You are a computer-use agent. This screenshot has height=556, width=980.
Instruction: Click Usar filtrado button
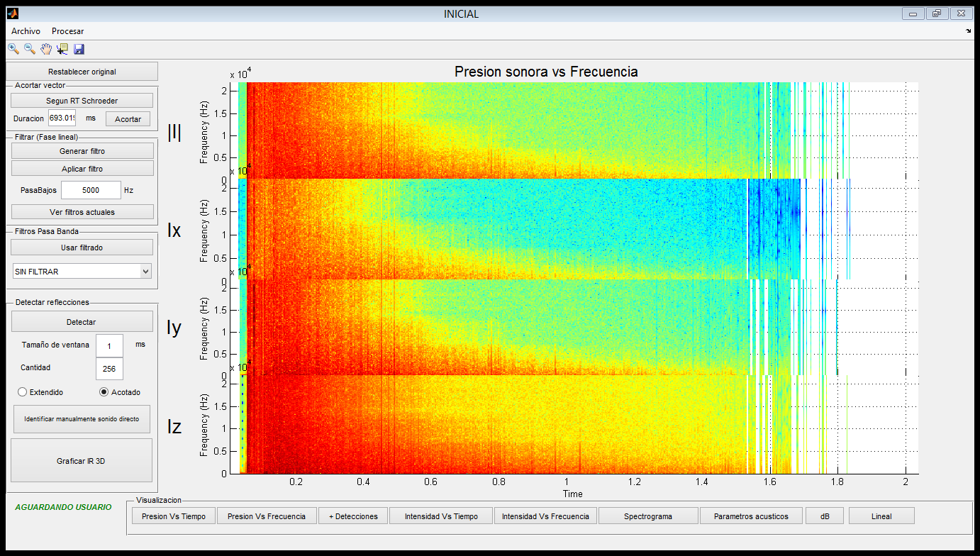tap(82, 248)
